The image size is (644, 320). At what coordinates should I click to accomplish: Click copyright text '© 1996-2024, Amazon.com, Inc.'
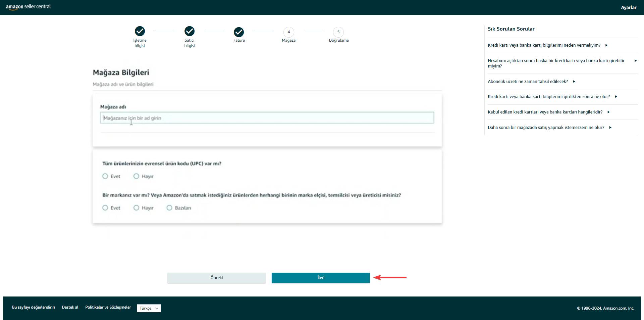pos(605,308)
